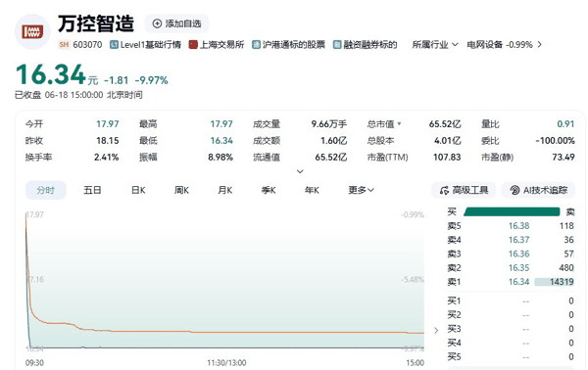The height and width of the screenshot is (370, 588).
Task: Switch to the 五日 tab
Action: [x=92, y=190]
